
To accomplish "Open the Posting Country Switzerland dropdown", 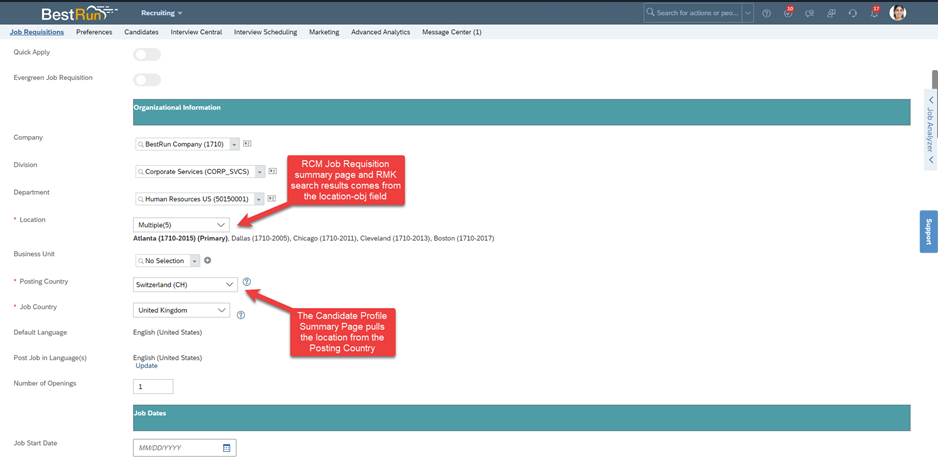I will tap(185, 284).
